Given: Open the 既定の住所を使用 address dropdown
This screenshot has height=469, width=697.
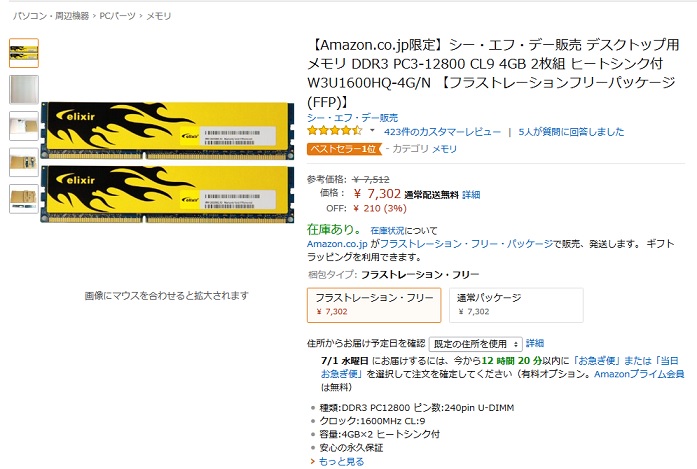Looking at the screenshot, I should (475, 344).
